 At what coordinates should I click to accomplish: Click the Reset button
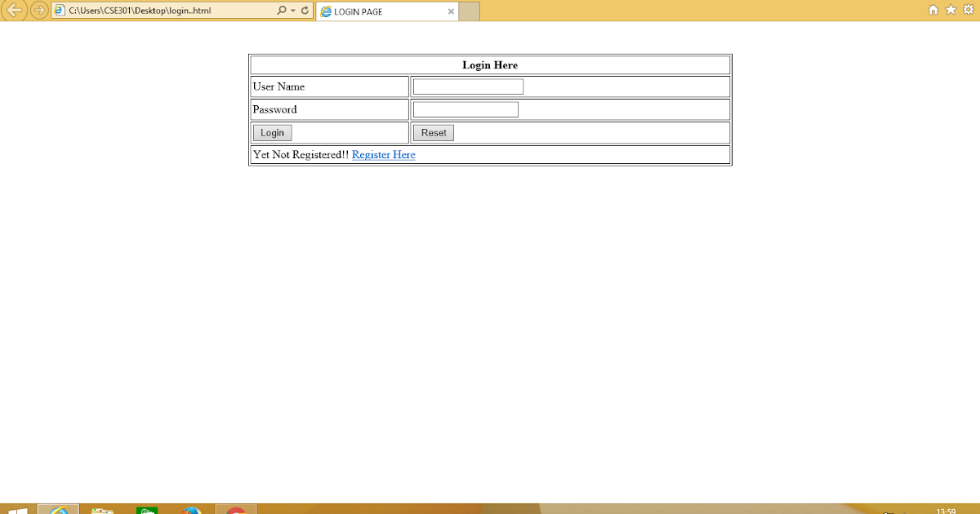point(433,132)
